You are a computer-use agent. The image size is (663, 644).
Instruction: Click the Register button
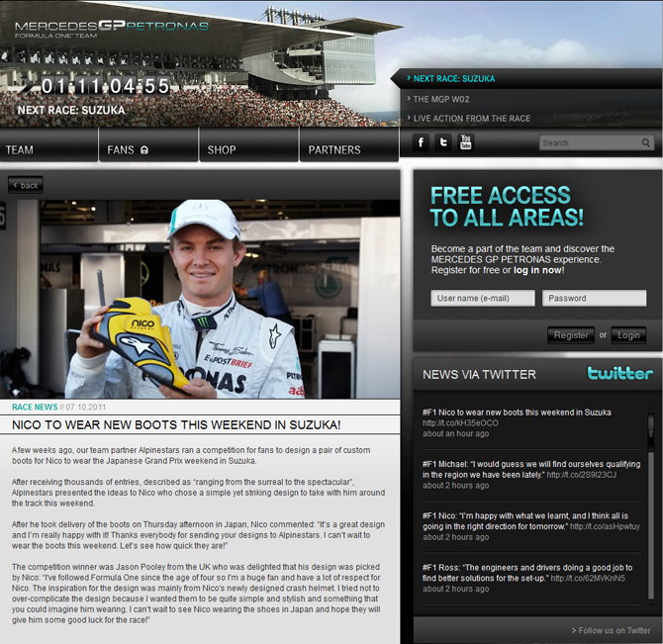(x=571, y=335)
